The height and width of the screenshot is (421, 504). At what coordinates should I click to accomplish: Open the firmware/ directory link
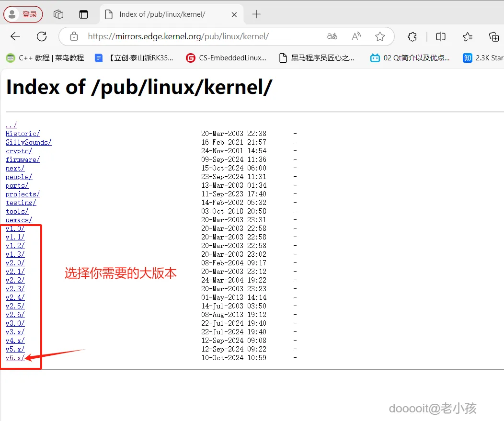[23, 159]
